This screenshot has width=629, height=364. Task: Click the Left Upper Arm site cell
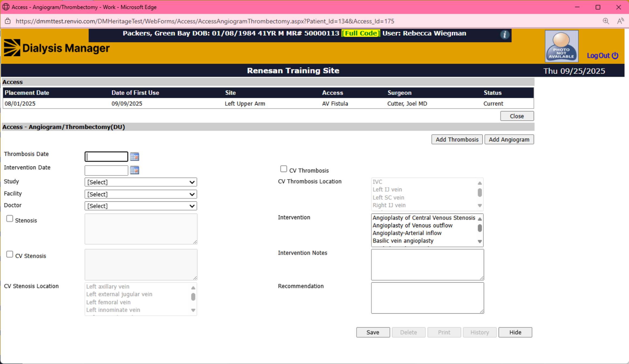245,104
